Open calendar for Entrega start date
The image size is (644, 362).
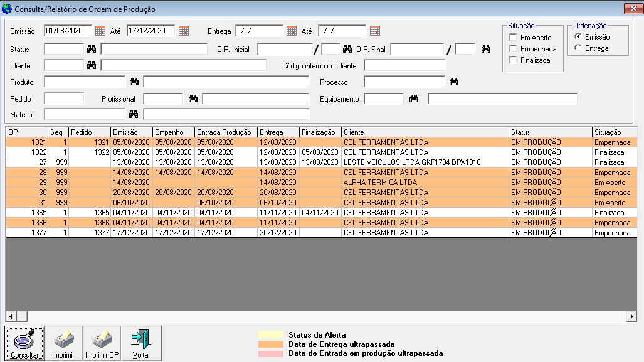point(292,31)
